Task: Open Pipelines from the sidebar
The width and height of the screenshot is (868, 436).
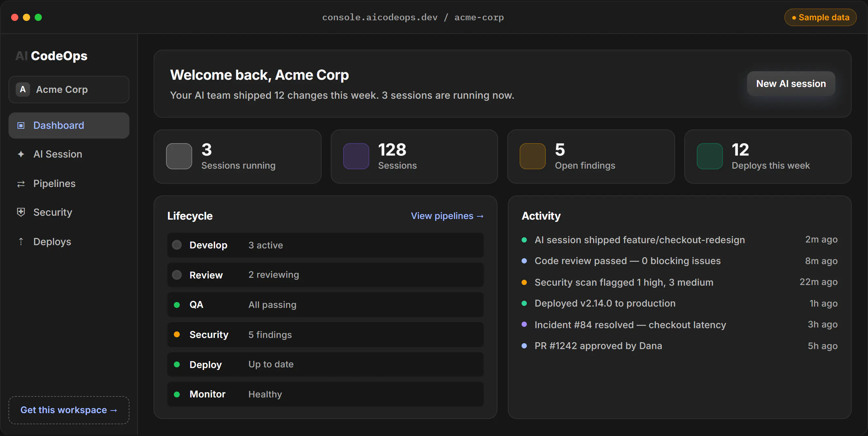Action: click(x=69, y=184)
